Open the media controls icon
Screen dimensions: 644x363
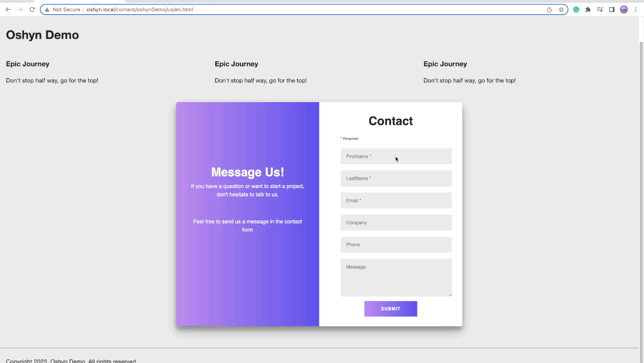click(x=600, y=10)
